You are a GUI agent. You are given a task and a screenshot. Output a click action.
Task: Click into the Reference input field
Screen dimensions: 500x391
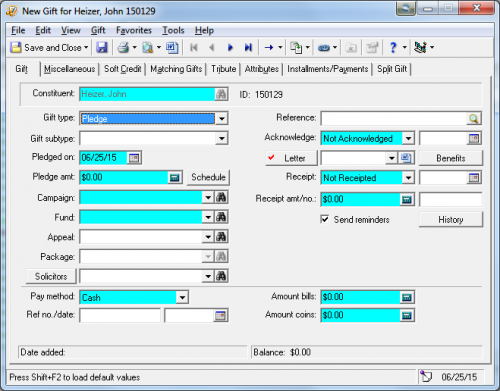(394, 118)
